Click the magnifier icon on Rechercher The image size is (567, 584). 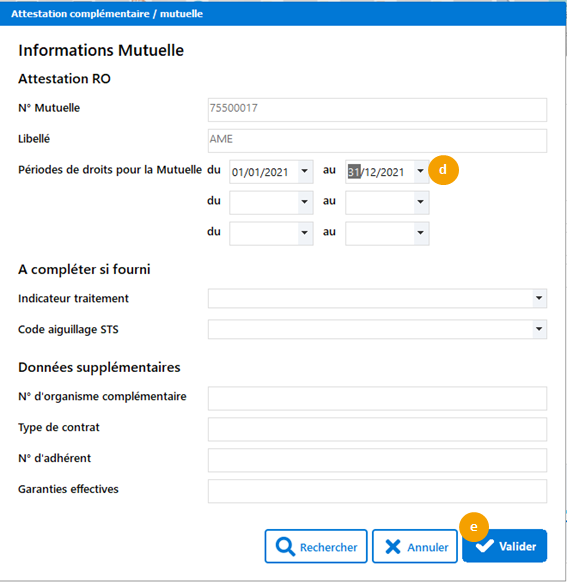[x=285, y=547]
